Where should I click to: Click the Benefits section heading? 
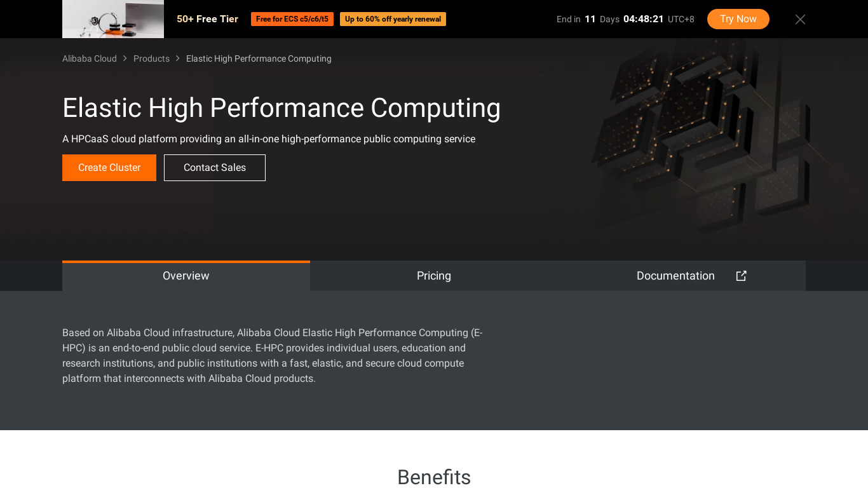click(x=434, y=477)
